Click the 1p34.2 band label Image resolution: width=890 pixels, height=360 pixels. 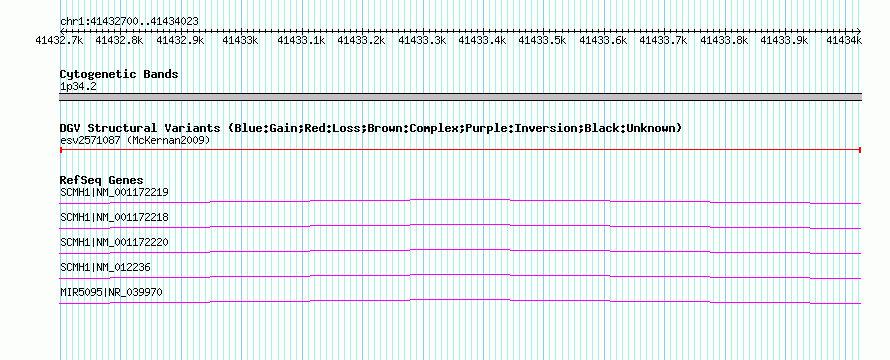(x=77, y=86)
